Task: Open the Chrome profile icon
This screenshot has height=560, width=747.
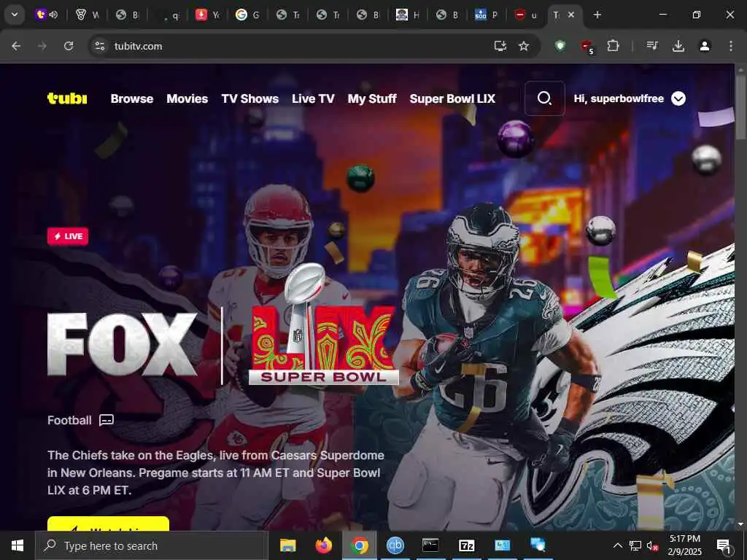Action: (x=705, y=46)
